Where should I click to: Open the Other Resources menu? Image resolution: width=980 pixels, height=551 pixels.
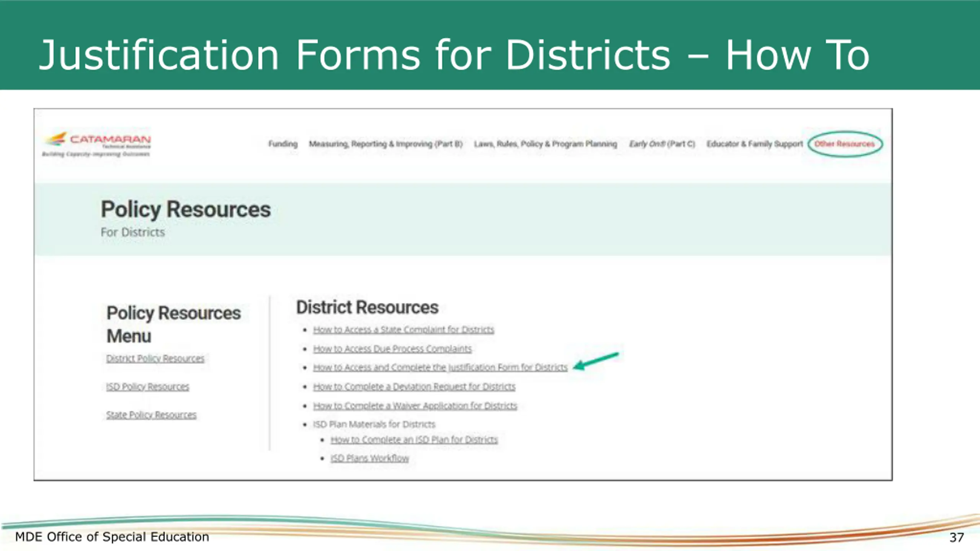[x=844, y=144]
